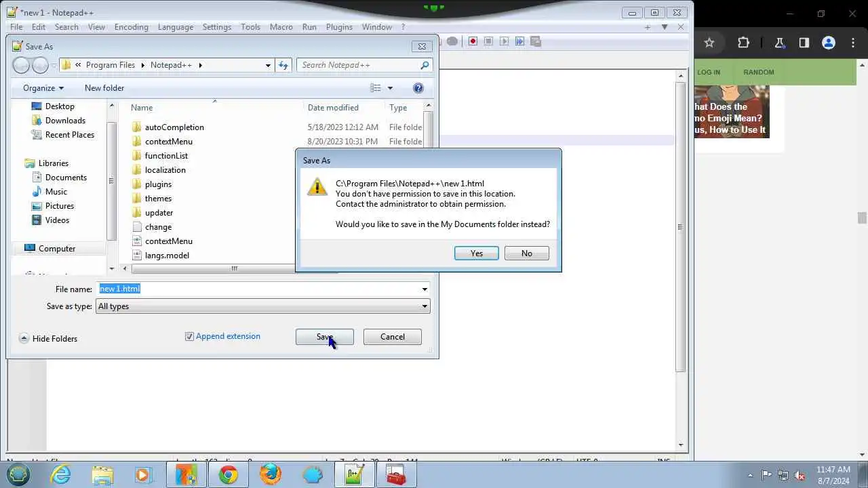Open the Chrome three-dot menu
The width and height of the screenshot is (868, 488).
tap(852, 43)
